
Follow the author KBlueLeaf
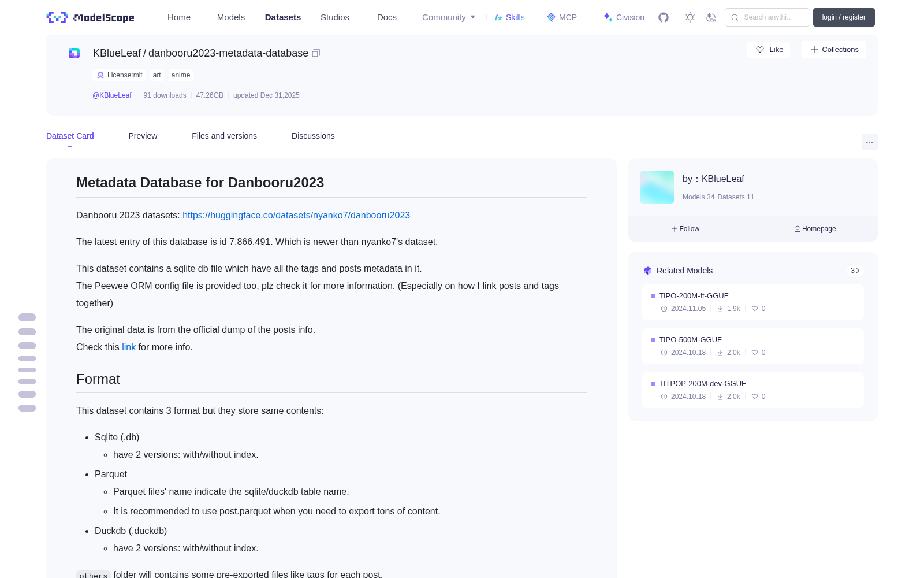[x=685, y=229]
